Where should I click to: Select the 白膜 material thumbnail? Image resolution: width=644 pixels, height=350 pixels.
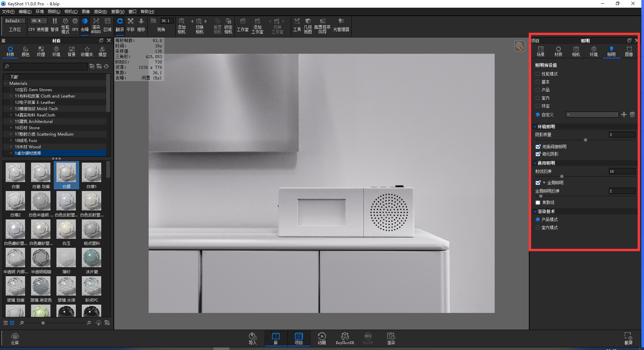coord(66,176)
